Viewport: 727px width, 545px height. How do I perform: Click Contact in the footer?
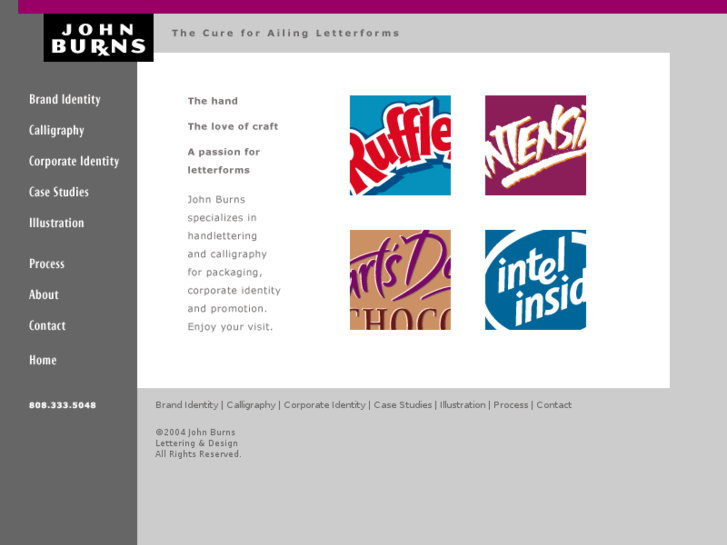(554, 405)
